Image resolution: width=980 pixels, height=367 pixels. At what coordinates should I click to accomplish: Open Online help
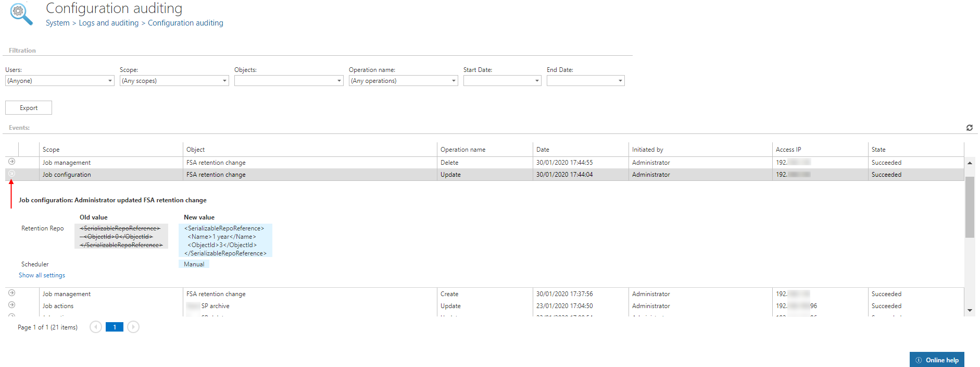coord(937,360)
